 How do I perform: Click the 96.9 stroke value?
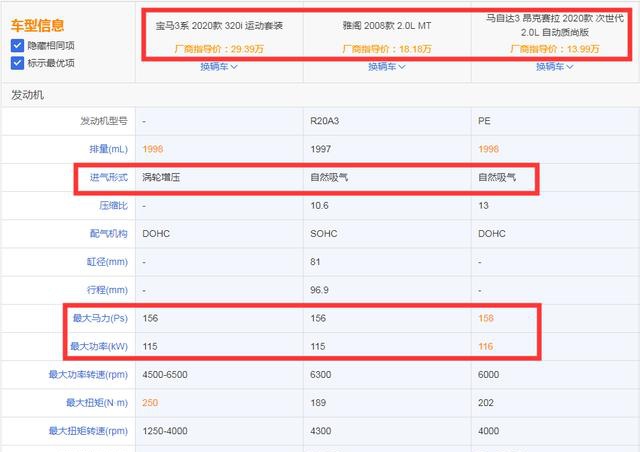pos(319,290)
